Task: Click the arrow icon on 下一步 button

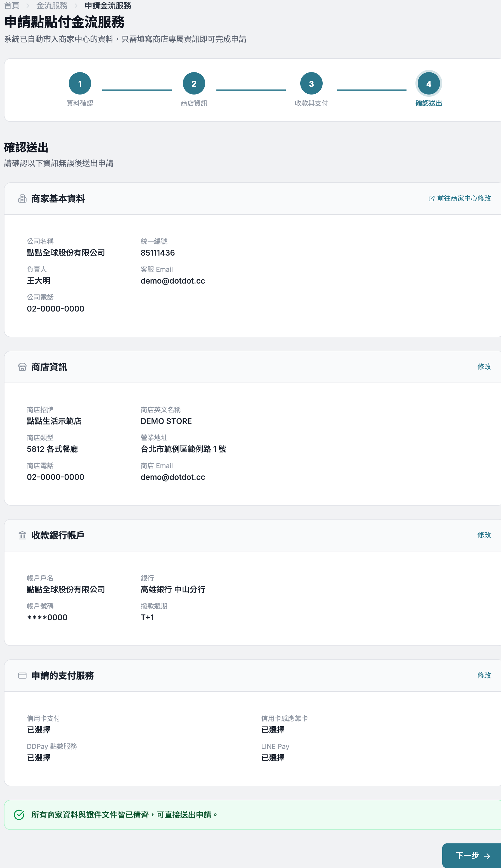Action: coord(487,856)
